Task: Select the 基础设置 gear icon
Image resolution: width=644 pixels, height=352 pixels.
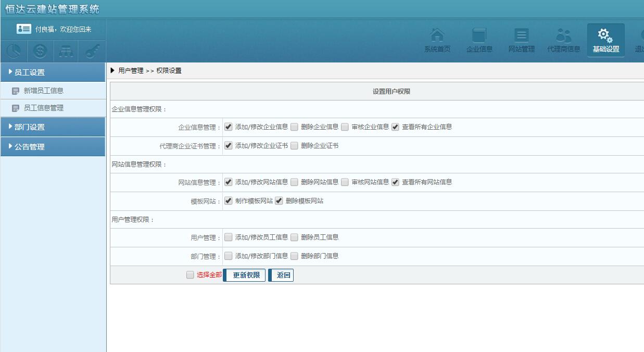Action: (605, 35)
